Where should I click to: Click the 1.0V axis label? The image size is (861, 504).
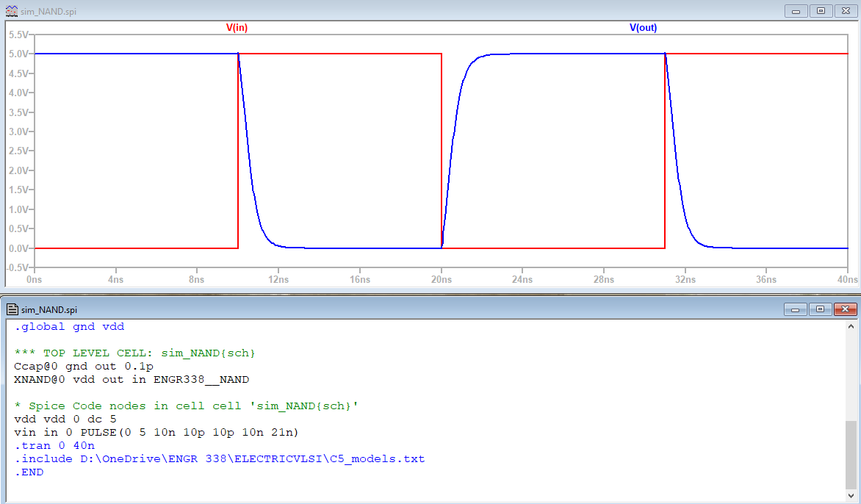18,209
